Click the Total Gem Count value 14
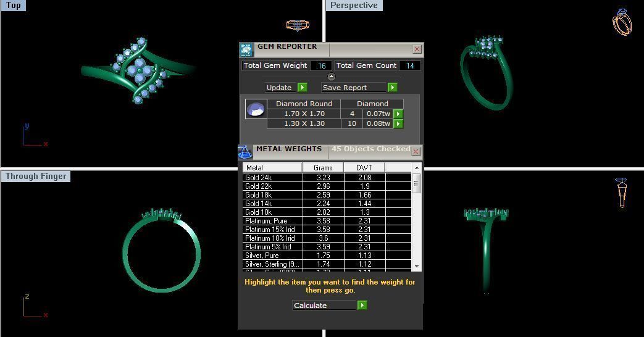The height and width of the screenshot is (337, 644). [410, 65]
